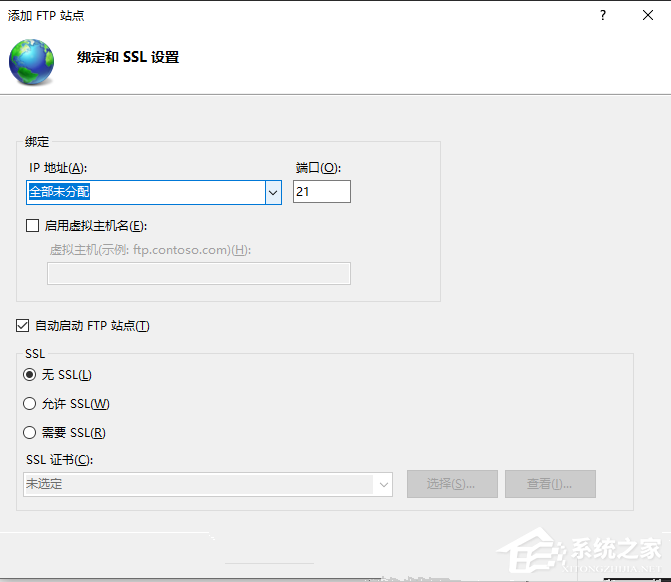Enable the 启用虚拟主机名 checkbox
Viewport: 671px width, 582px height.
tap(33, 226)
